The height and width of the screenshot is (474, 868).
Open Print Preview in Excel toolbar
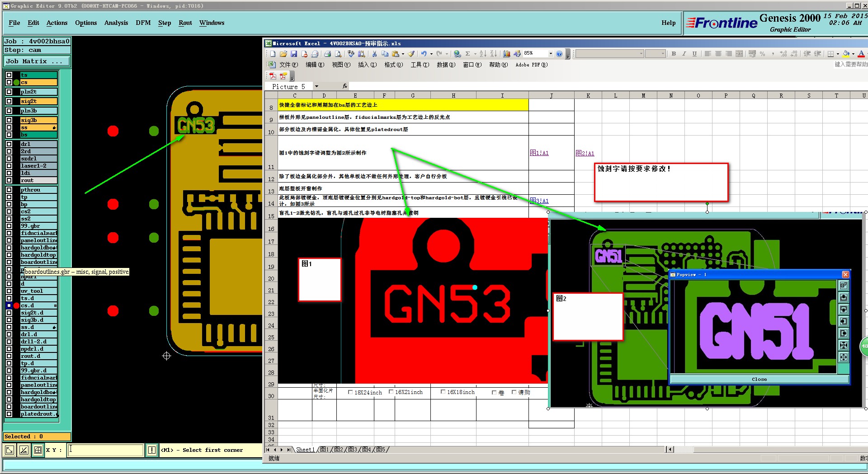click(338, 54)
